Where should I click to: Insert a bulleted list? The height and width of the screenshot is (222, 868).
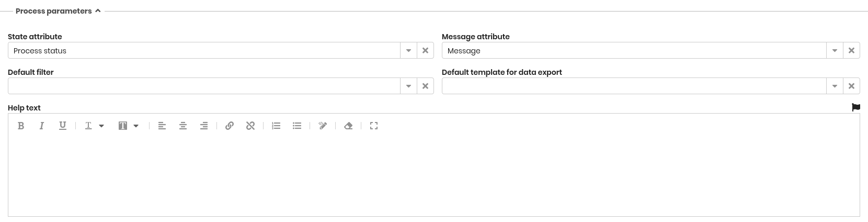click(x=297, y=126)
